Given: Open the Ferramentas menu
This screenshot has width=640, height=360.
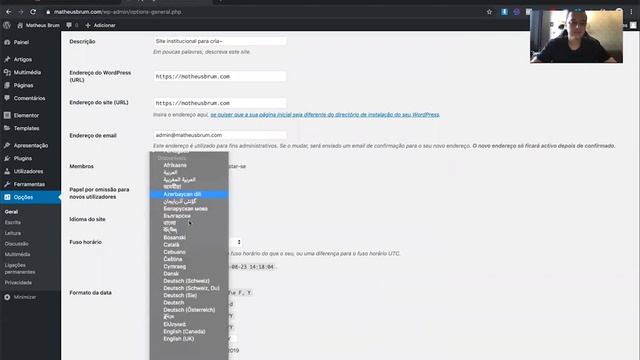Looking at the screenshot, I should point(30,184).
